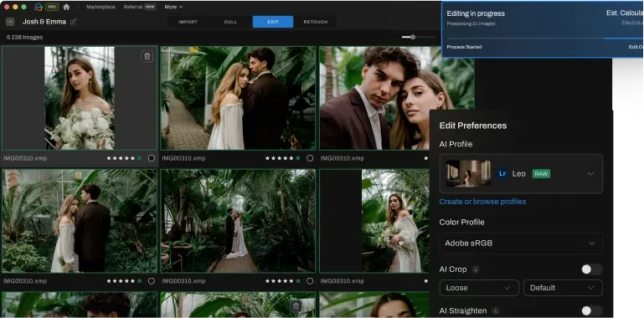The image size is (644, 318).
Task: Open the Adobe sRGB color profile dropdown
Action: coord(521,244)
